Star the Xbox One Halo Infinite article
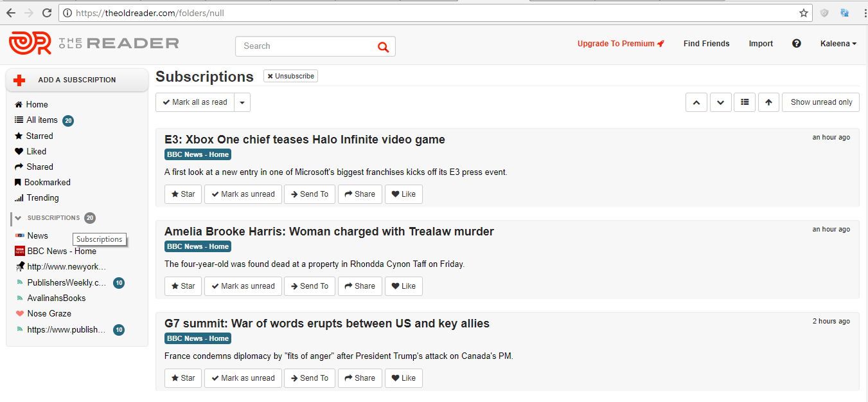 coord(183,194)
